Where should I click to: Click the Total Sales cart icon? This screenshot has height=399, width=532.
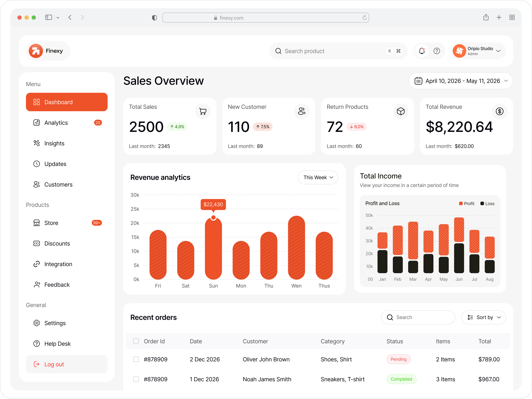click(x=203, y=111)
